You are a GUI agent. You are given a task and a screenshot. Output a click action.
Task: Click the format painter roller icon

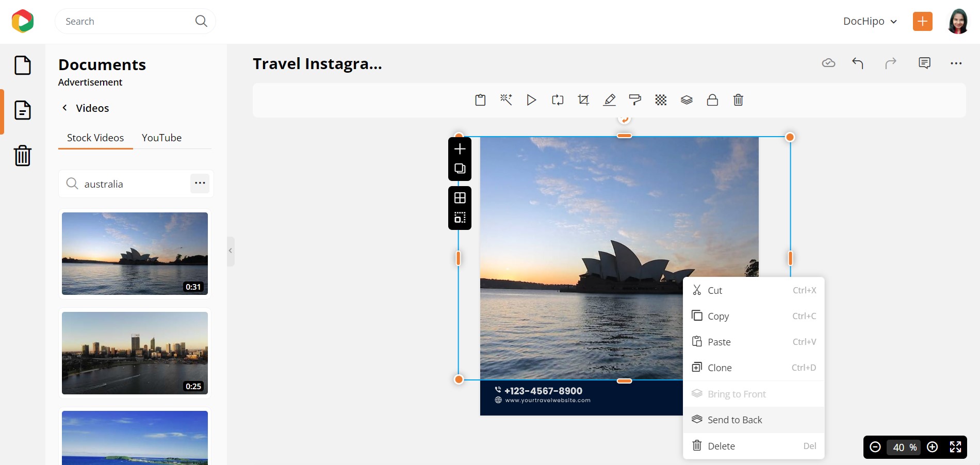pos(635,100)
